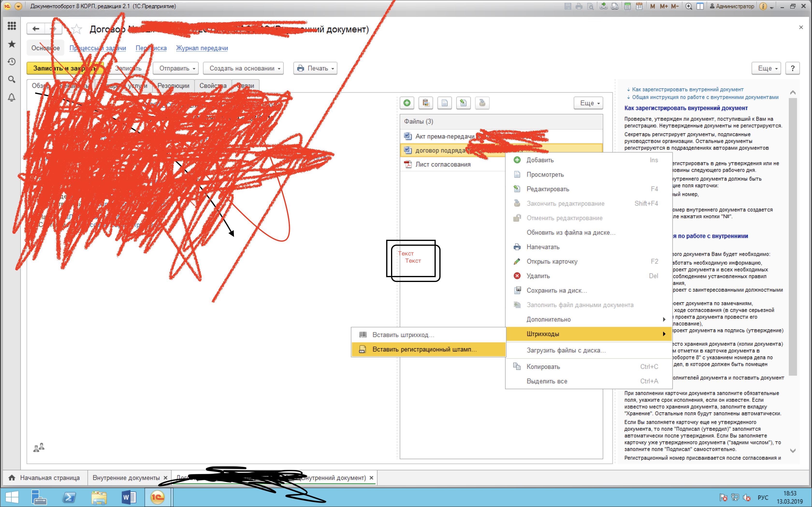Click the Общая инструкция help link

tap(705, 97)
